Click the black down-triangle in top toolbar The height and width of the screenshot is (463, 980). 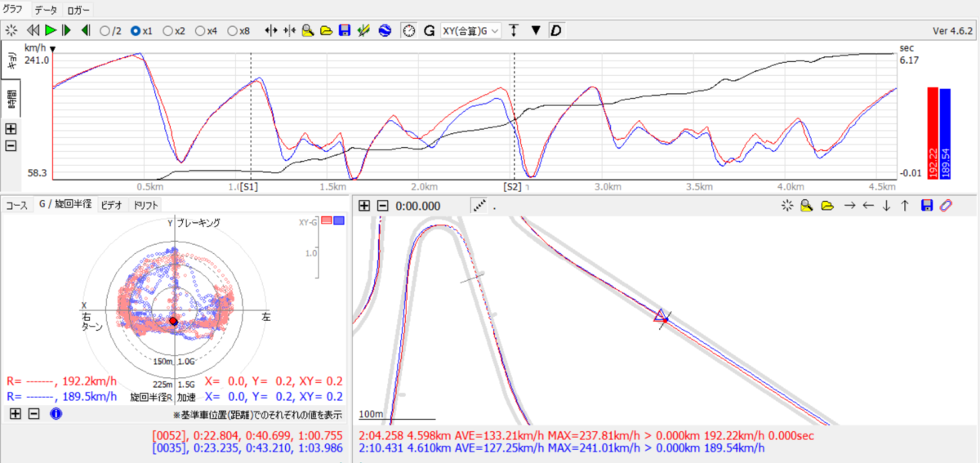(x=536, y=30)
